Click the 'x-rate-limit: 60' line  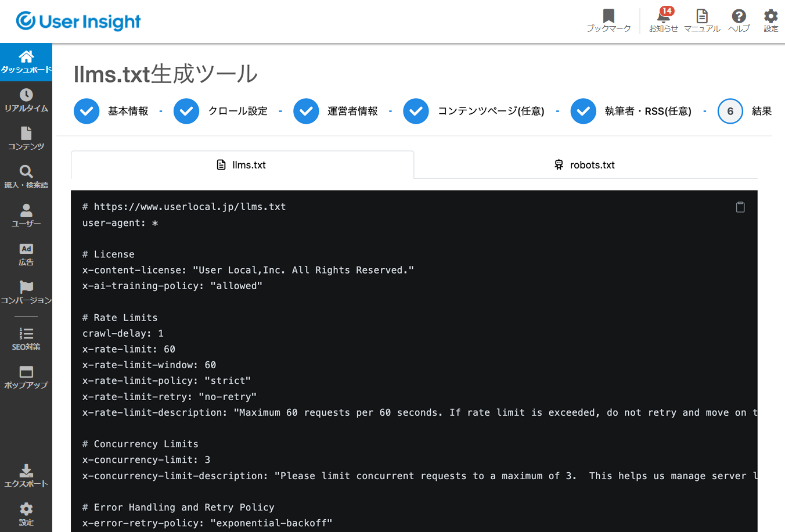129,349
